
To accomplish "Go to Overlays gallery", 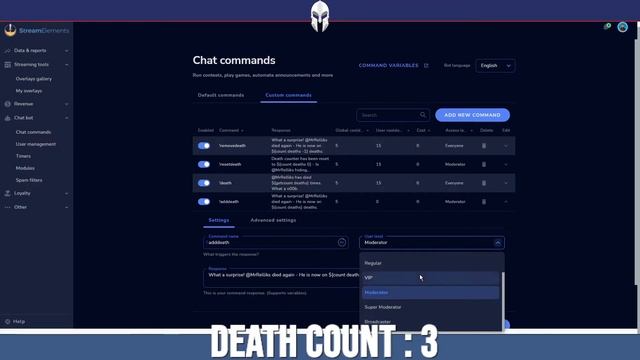I will coord(34,79).
